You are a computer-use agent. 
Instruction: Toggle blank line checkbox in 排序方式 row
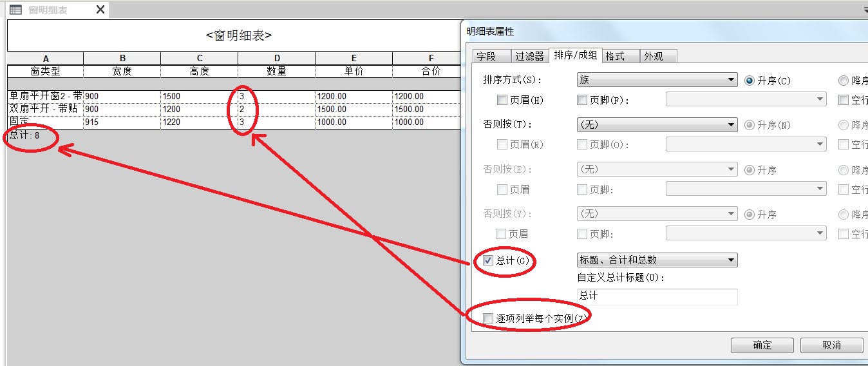[844, 100]
